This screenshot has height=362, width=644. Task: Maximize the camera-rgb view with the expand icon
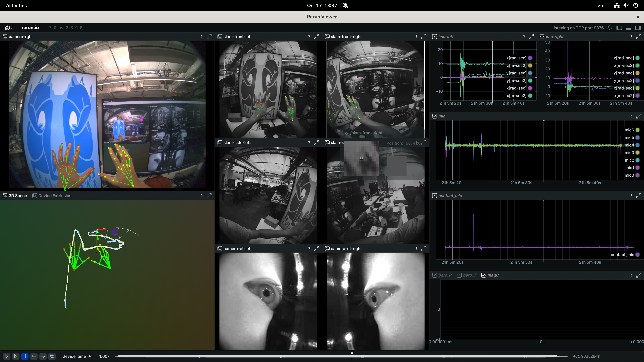click(x=209, y=37)
